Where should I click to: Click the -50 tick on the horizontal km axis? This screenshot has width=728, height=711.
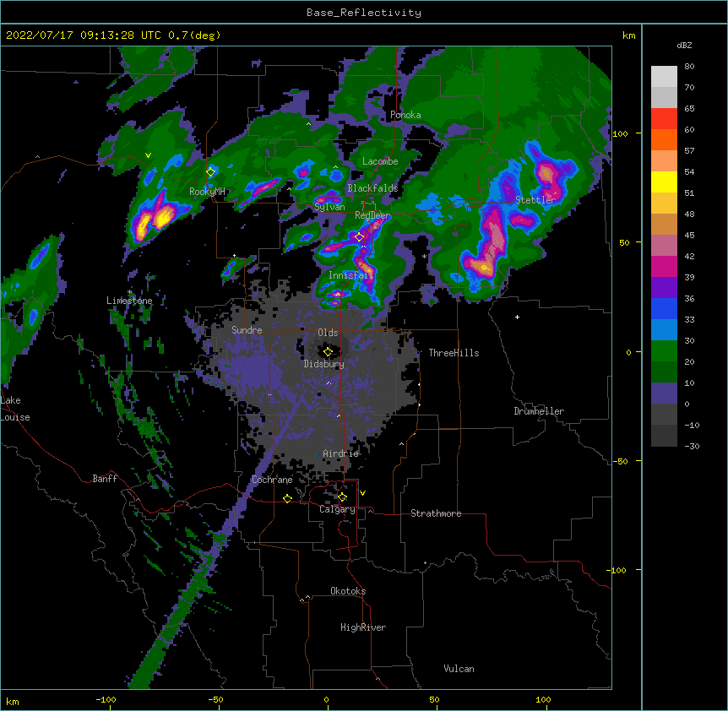click(215, 699)
